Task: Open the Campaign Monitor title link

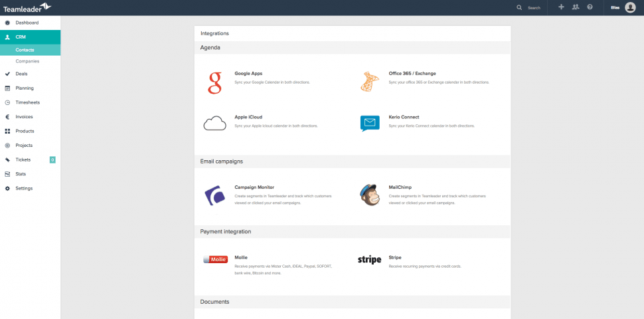Action: (x=254, y=187)
